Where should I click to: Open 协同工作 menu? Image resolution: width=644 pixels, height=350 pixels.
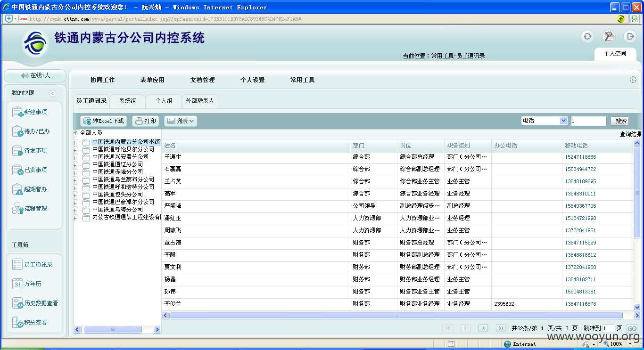pyautogui.click(x=102, y=80)
